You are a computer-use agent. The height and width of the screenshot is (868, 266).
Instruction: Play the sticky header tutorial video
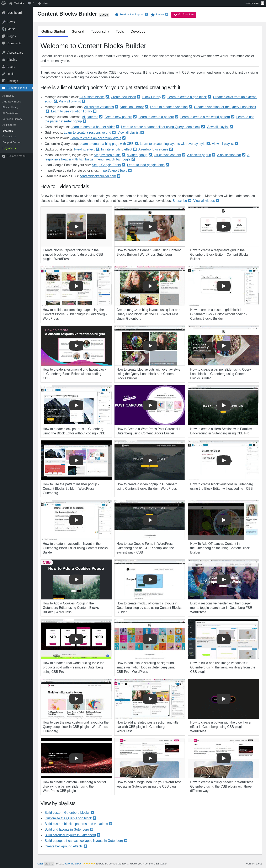[x=224, y=758]
